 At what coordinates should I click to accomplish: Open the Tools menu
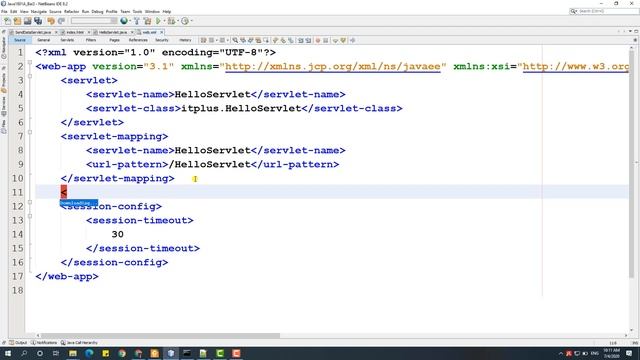click(138, 11)
